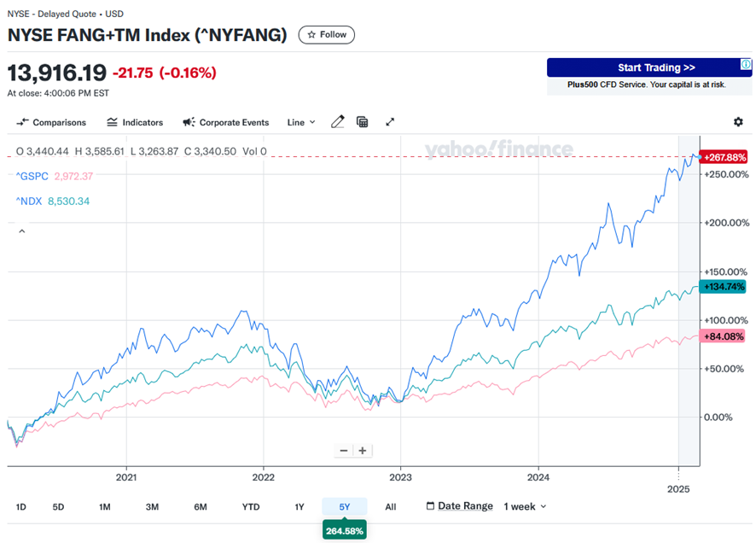Click the Date Range calendar icon
756x543 pixels.
pos(430,506)
